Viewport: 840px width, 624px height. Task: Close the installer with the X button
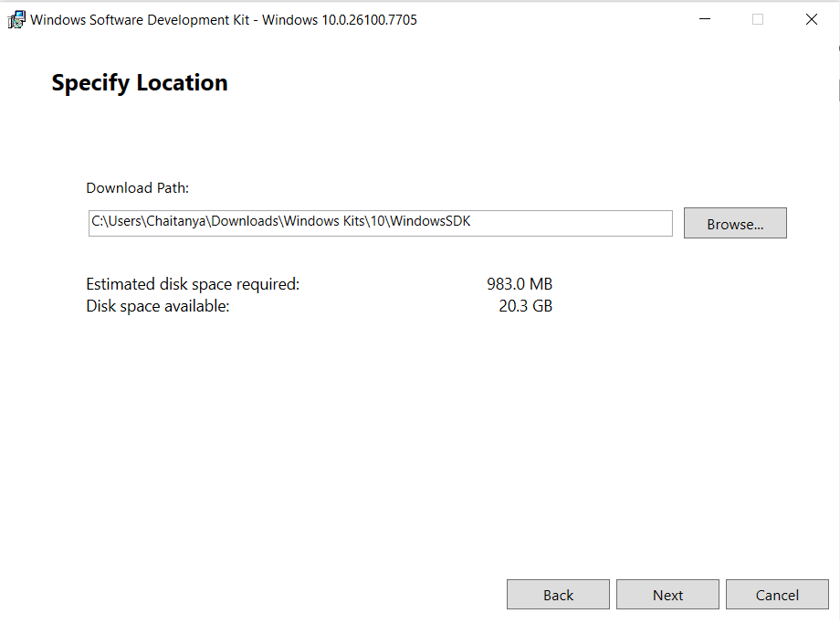coord(811,18)
